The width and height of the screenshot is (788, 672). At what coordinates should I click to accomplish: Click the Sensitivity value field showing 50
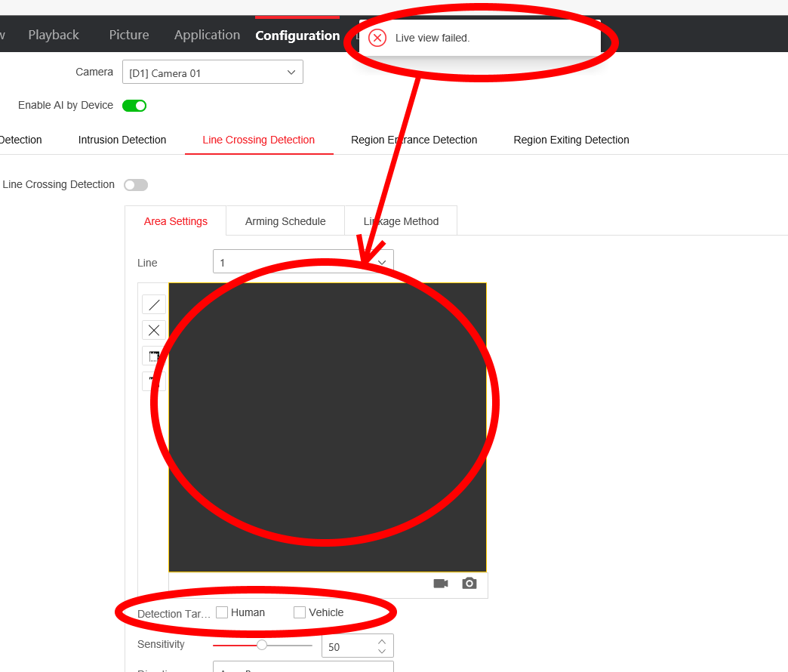347,647
